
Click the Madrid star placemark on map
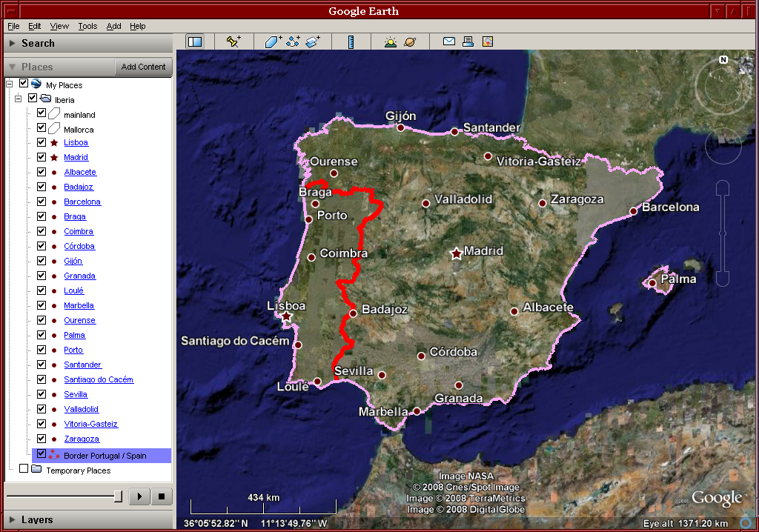(456, 253)
